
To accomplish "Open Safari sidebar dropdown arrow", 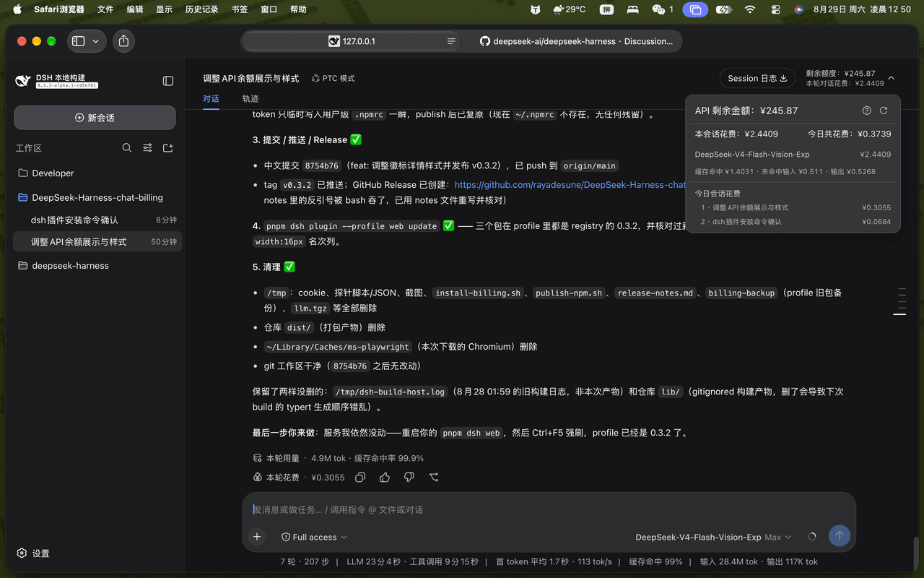I will click(95, 41).
